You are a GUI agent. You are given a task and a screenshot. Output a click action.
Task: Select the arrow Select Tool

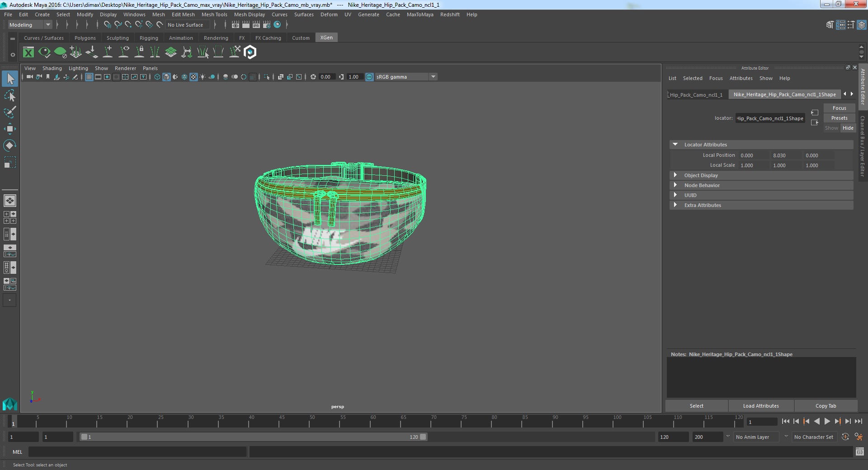click(10, 79)
